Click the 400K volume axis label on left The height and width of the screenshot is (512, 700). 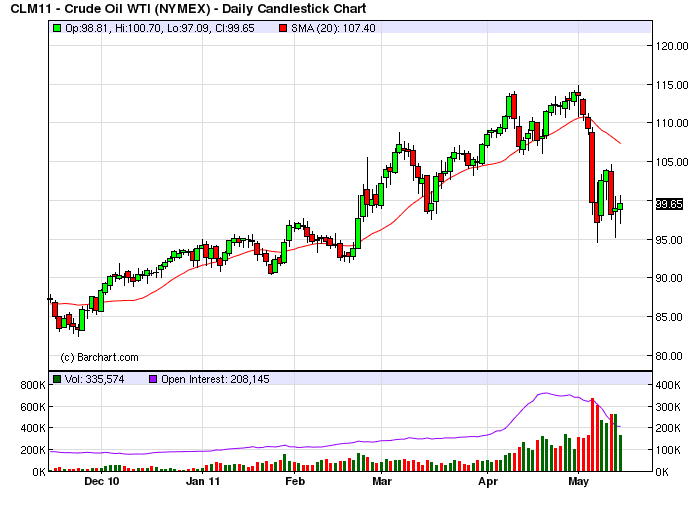[x=33, y=428]
